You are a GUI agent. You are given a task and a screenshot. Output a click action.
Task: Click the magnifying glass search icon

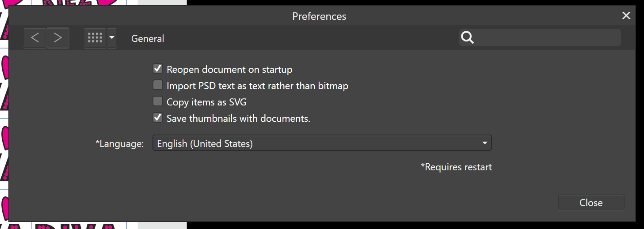click(x=467, y=38)
